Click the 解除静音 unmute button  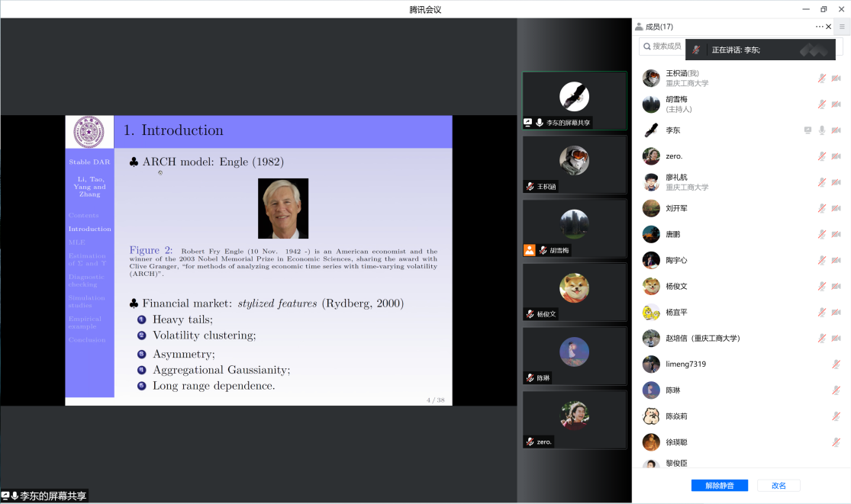(719, 486)
